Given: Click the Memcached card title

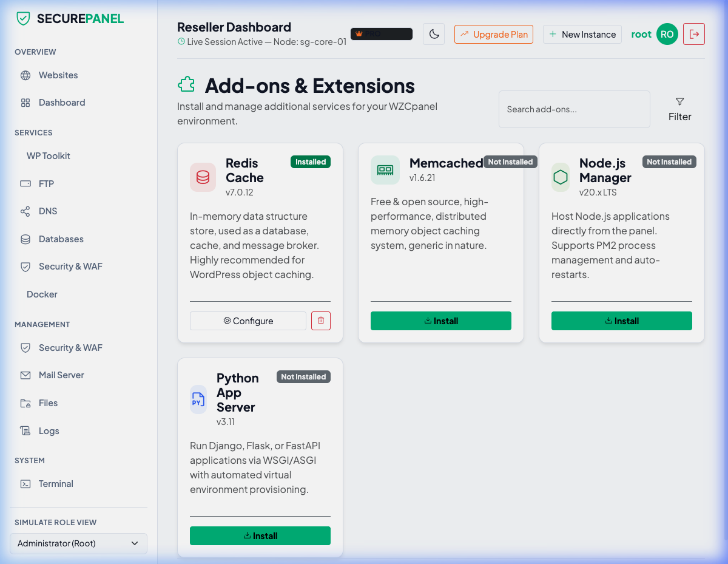Looking at the screenshot, I should tap(447, 163).
